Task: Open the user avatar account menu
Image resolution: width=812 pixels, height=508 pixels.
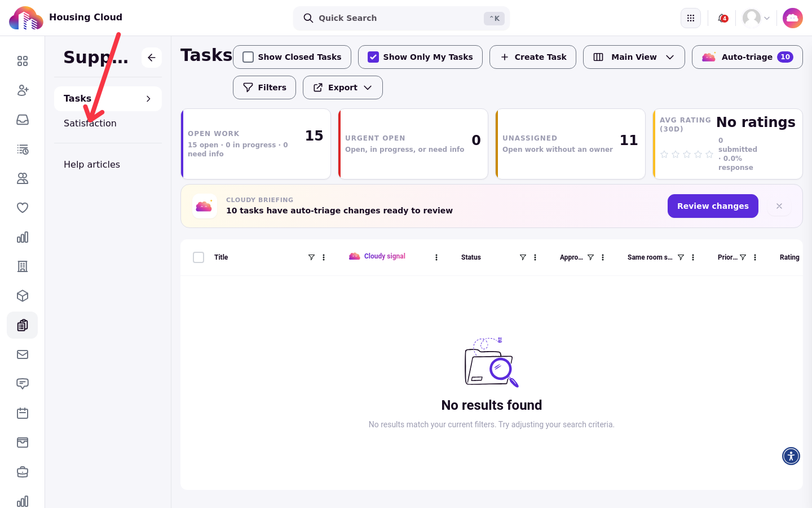Action: click(x=756, y=18)
